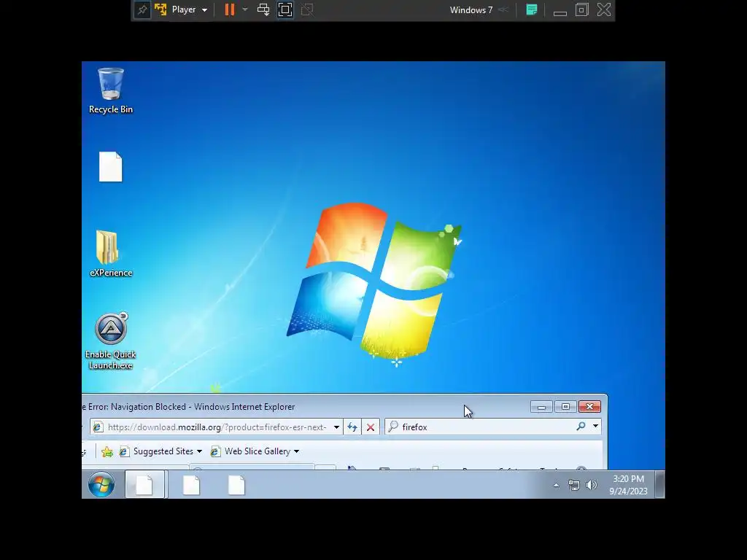Screen dimensions: 747x560
Task: Close the Internet Explorer window
Action: (589, 407)
